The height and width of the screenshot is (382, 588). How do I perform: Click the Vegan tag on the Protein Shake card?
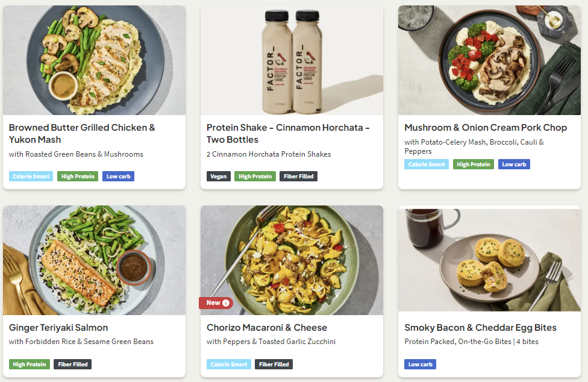click(219, 177)
